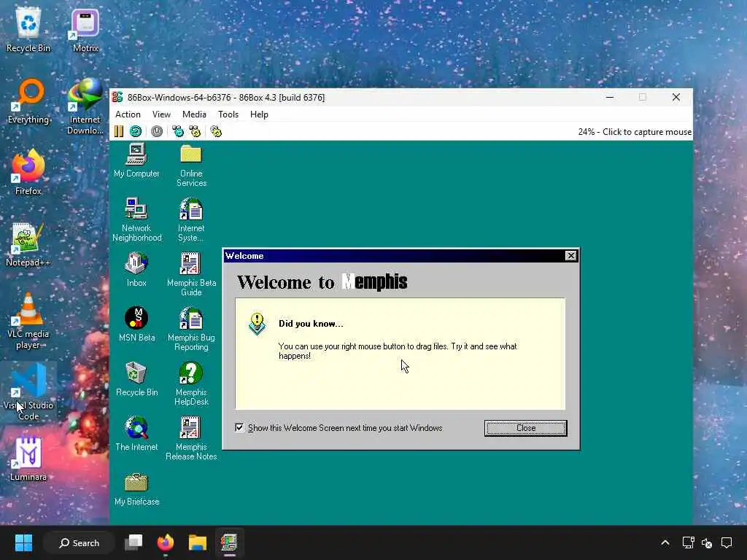The width and height of the screenshot is (747, 560).
Task: Click Close button in Welcome dialog
Action: [525, 428]
